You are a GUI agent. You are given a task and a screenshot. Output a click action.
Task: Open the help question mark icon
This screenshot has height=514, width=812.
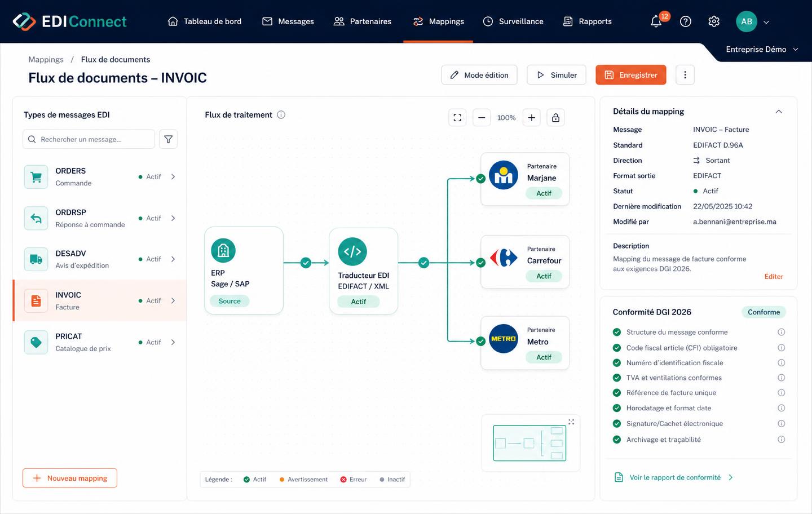click(x=686, y=21)
